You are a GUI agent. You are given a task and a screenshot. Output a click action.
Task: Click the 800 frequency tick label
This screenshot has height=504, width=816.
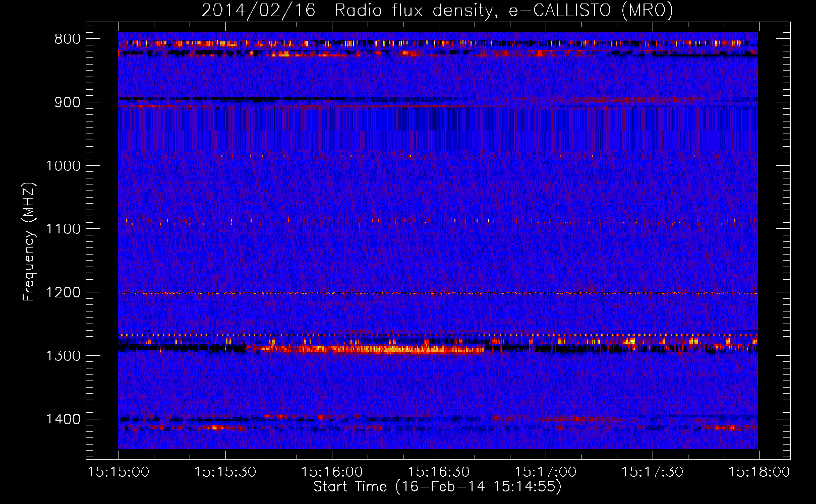pos(68,39)
